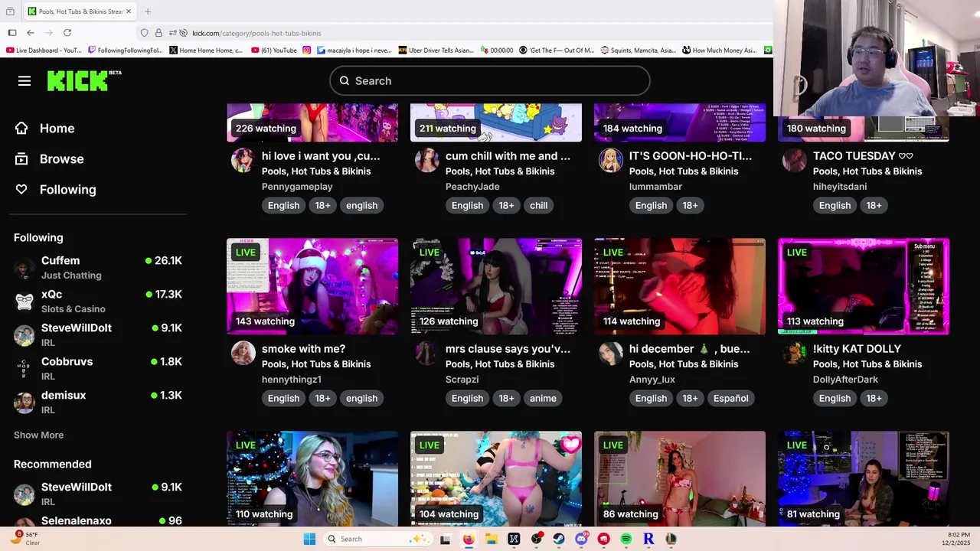Click the shield tracking protection icon
The width and height of the screenshot is (980, 551).
click(144, 33)
